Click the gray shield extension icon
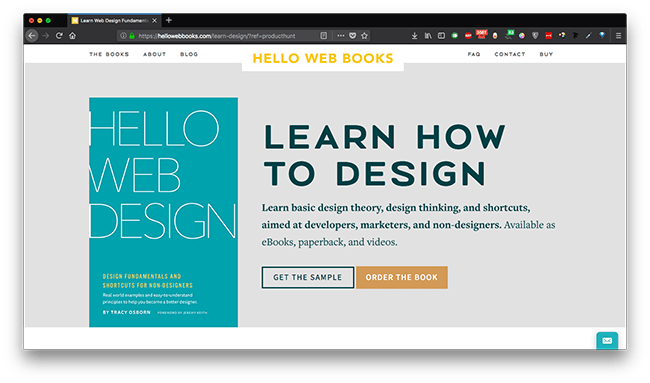Viewport: 650px width, 383px height. click(x=535, y=36)
